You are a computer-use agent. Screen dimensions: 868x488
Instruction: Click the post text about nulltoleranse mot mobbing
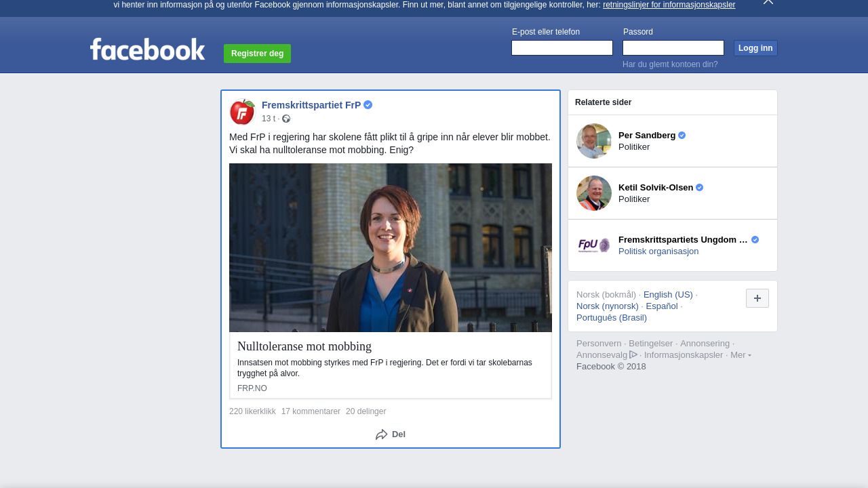click(390, 144)
